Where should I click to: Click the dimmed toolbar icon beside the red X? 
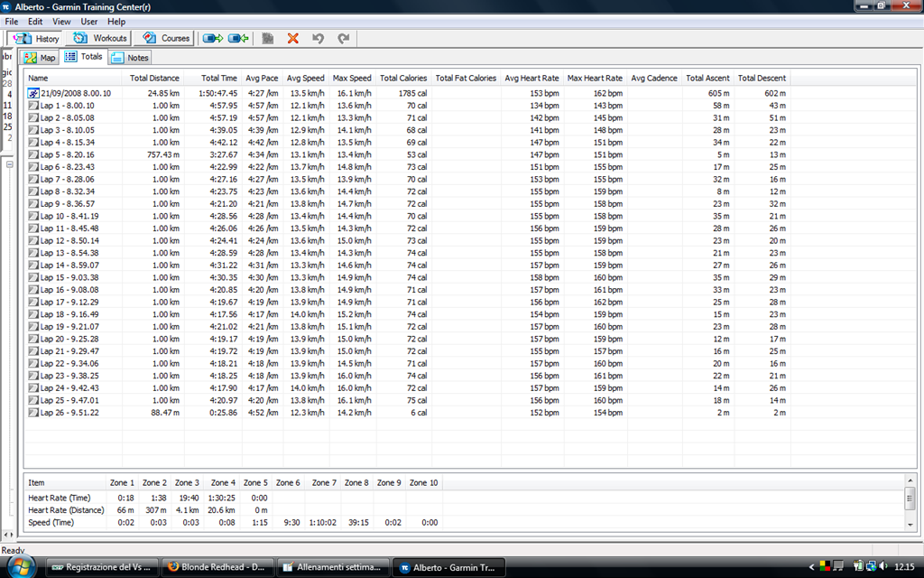267,38
